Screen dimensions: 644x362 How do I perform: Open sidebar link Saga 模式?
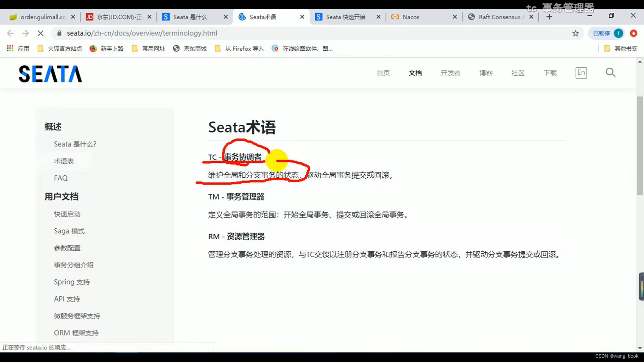pos(69,231)
